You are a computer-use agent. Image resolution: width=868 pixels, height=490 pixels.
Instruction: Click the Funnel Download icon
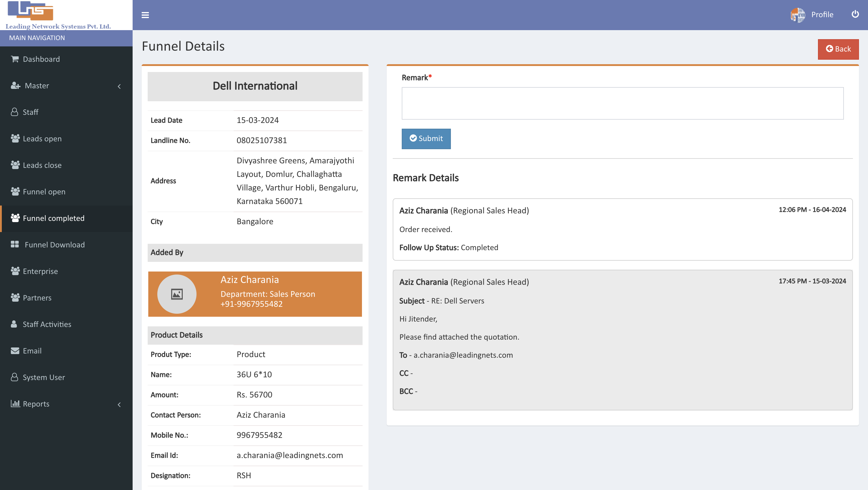coord(15,244)
